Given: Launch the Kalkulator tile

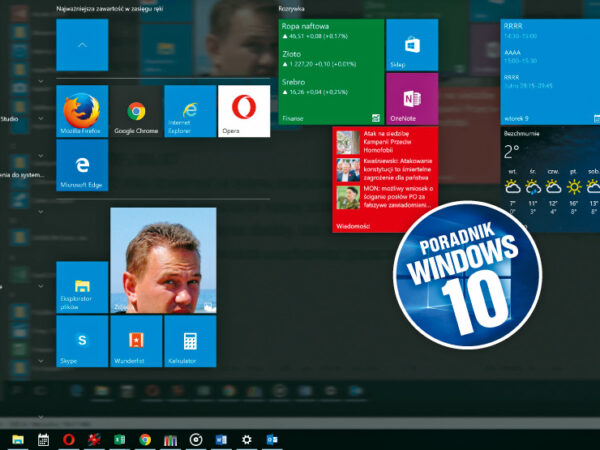Looking at the screenshot, I should [190, 342].
